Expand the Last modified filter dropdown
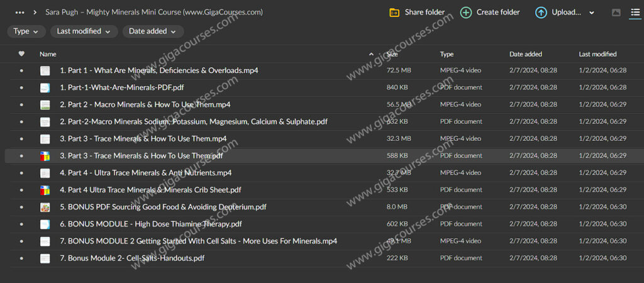 84,31
